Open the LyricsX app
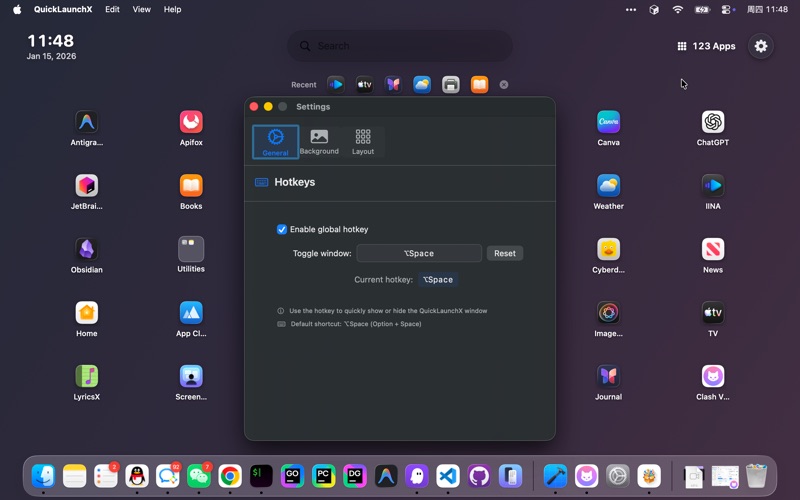 87,376
